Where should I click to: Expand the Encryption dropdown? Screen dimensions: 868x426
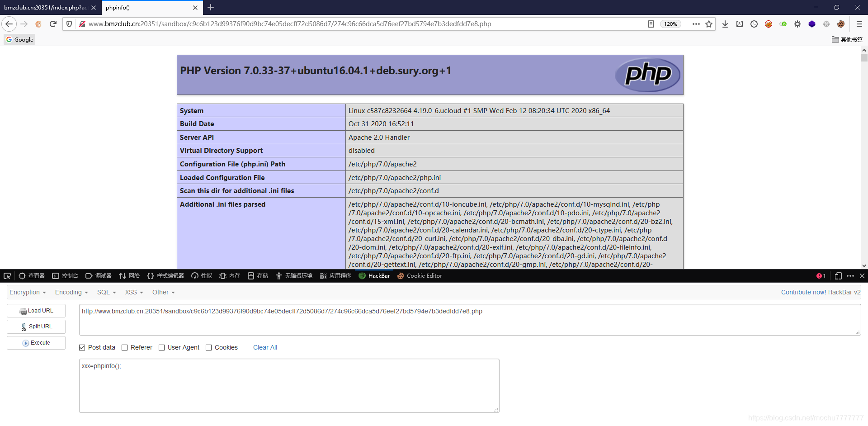pyautogui.click(x=28, y=293)
